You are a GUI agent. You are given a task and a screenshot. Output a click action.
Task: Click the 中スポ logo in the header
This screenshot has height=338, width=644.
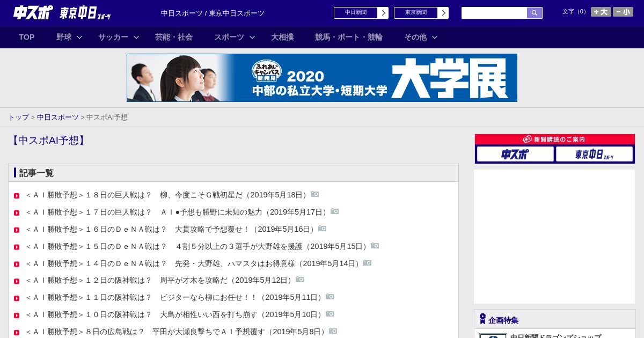[33, 12]
